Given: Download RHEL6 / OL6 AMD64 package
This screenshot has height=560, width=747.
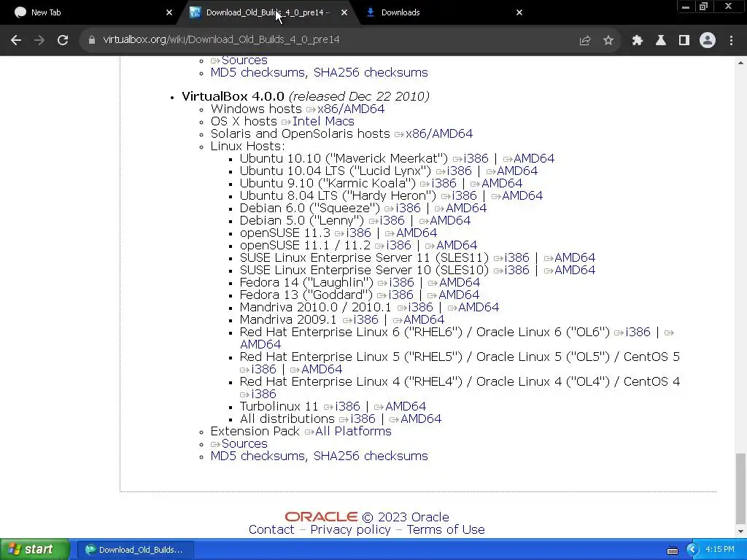Looking at the screenshot, I should [260, 344].
